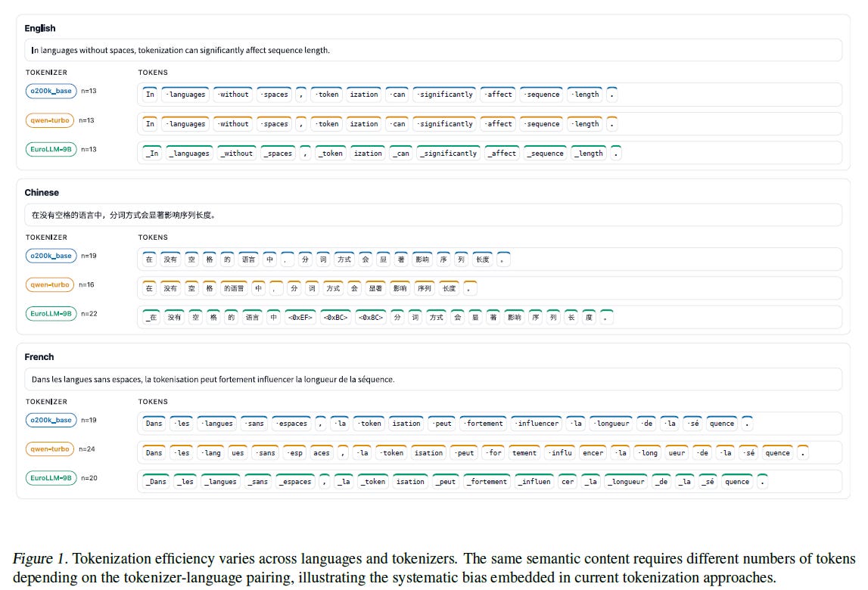
Task: Click the '<0x8C>' byte token
Action: pyautogui.click(x=370, y=317)
